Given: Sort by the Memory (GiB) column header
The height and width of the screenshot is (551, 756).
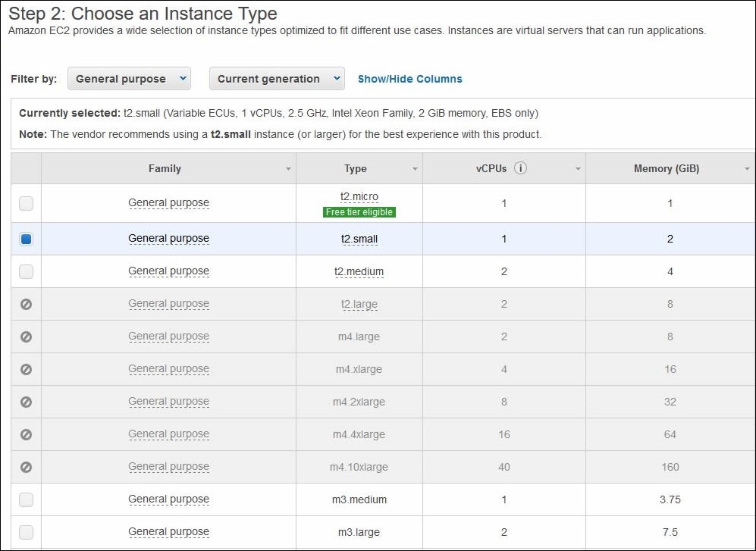Looking at the screenshot, I should (x=667, y=169).
